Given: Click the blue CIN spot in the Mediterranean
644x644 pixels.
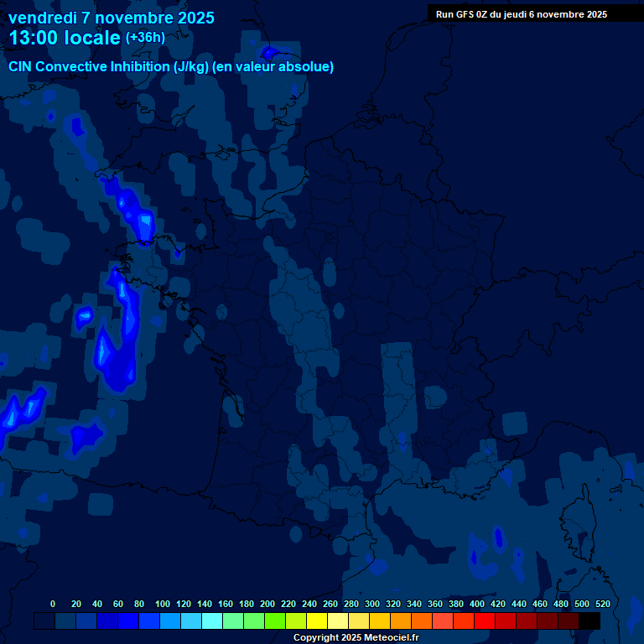Looking at the screenshot, I should (499, 538).
